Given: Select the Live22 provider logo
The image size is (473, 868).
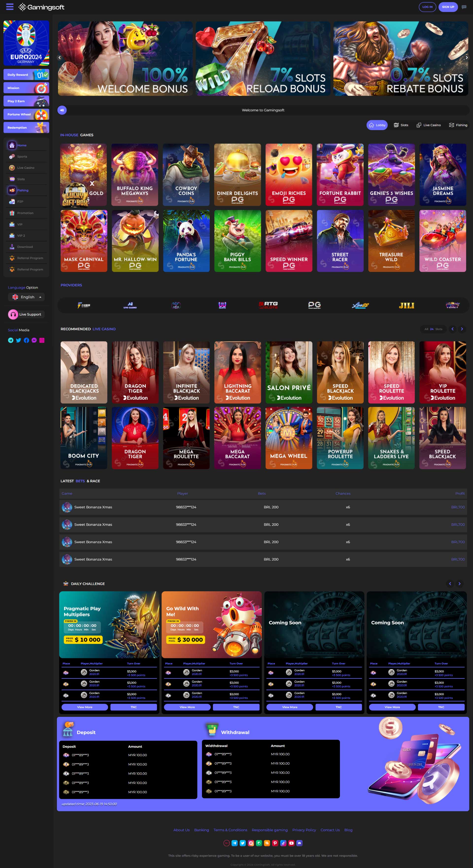Looking at the screenshot, I should tap(360, 305).
